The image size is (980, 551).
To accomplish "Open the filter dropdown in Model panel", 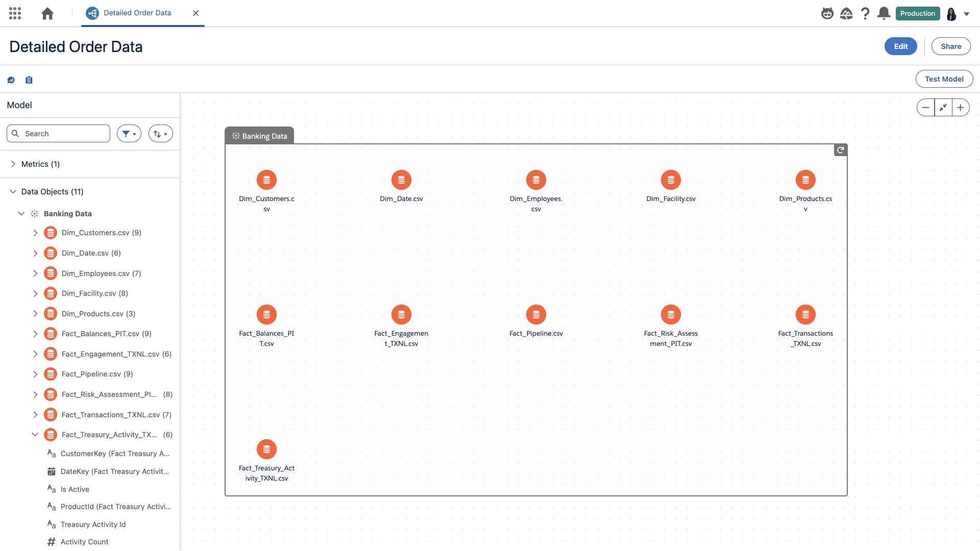I will [x=129, y=134].
